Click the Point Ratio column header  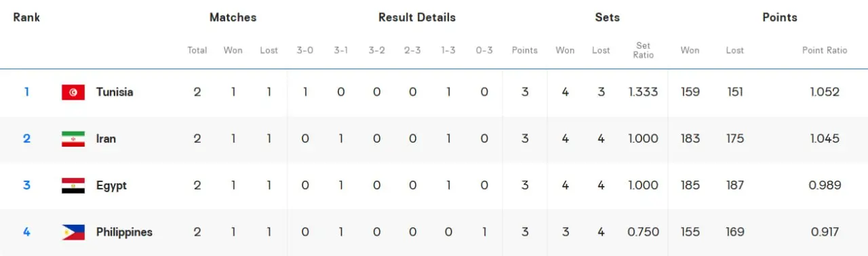pos(825,50)
